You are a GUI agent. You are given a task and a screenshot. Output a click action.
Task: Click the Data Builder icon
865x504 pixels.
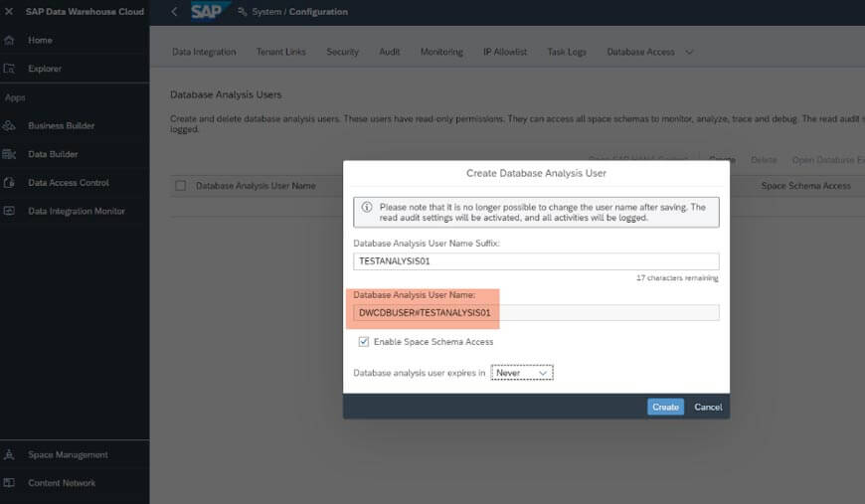(9, 154)
